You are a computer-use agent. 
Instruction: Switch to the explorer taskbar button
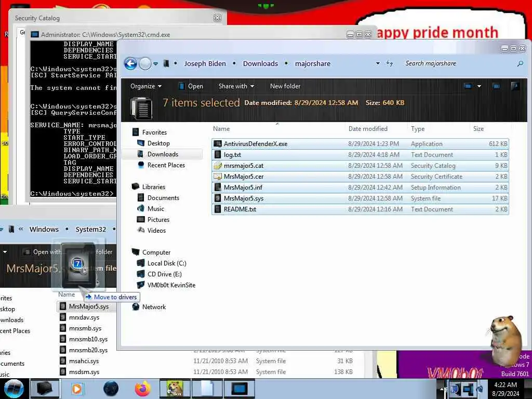pyautogui.click(x=45, y=389)
